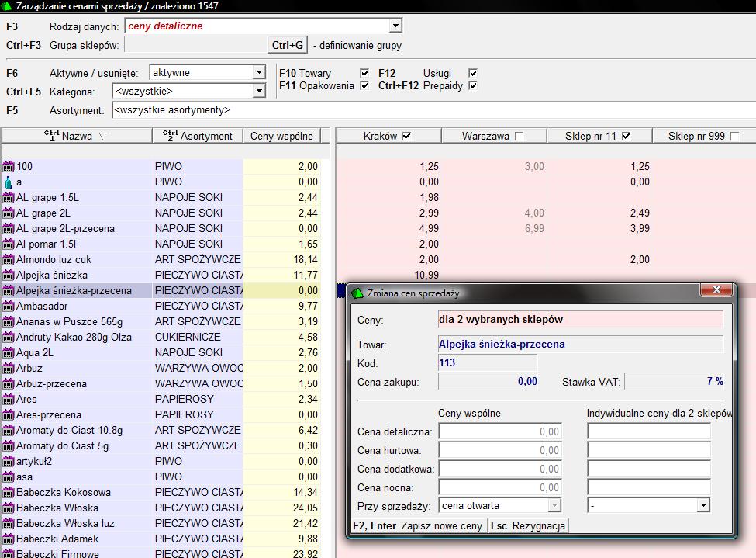Click the icon next to 'Babeczki Adamek'
Screen dimensions: 756x558
(x=9, y=539)
